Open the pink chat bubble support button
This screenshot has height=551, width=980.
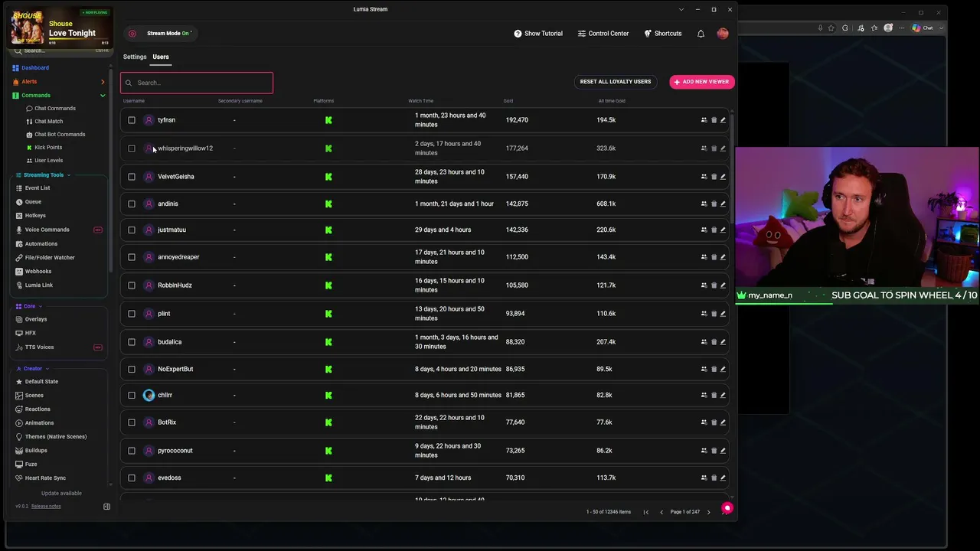(727, 508)
